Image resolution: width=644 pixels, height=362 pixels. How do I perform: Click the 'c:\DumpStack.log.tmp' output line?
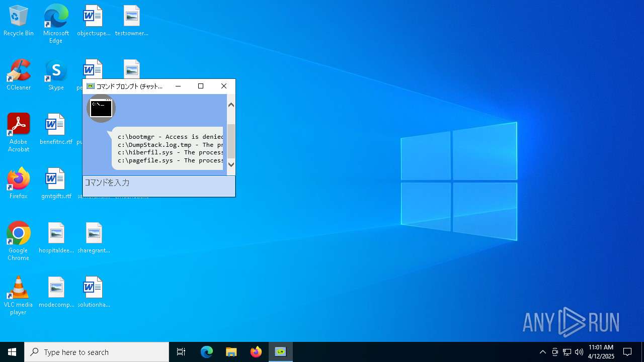click(x=171, y=145)
